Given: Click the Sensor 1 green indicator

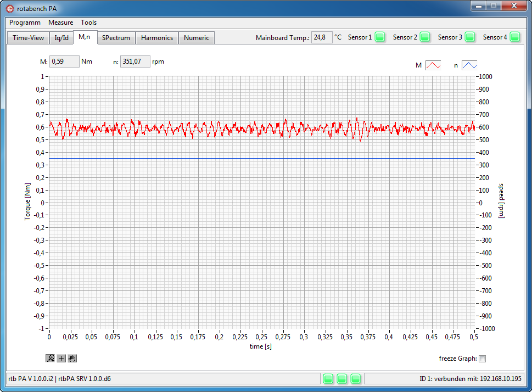Looking at the screenshot, I should pos(380,37).
